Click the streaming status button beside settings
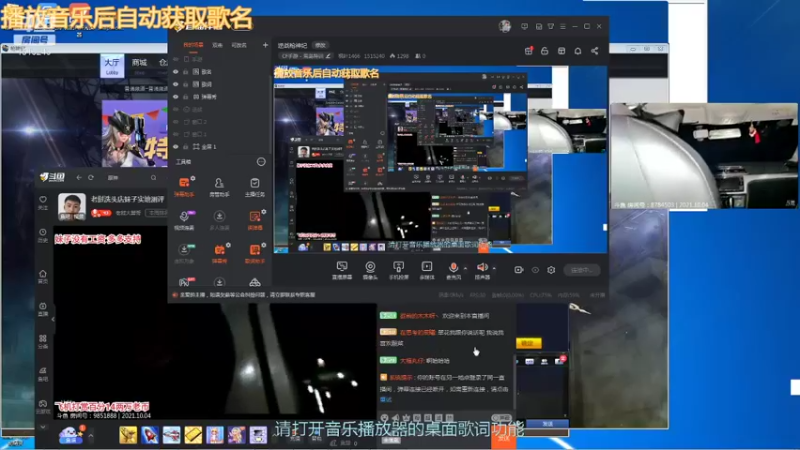800x450 pixels. click(x=582, y=270)
